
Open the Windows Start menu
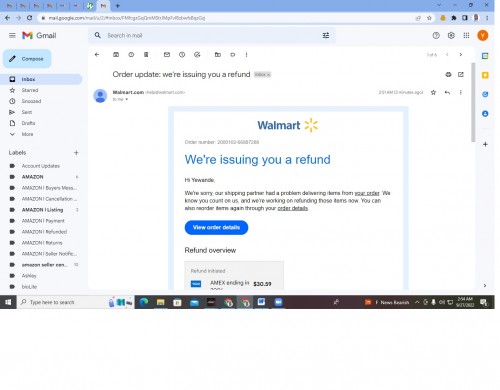coord(8,302)
